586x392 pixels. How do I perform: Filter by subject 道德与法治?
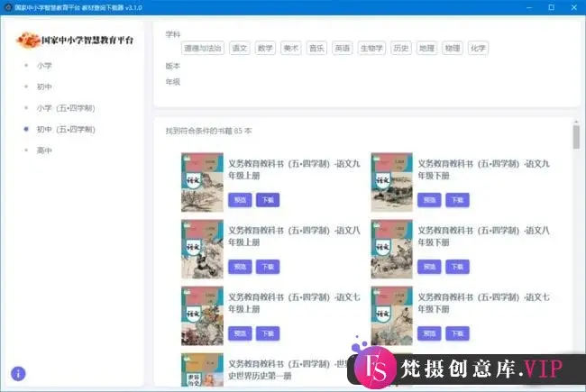pos(203,48)
